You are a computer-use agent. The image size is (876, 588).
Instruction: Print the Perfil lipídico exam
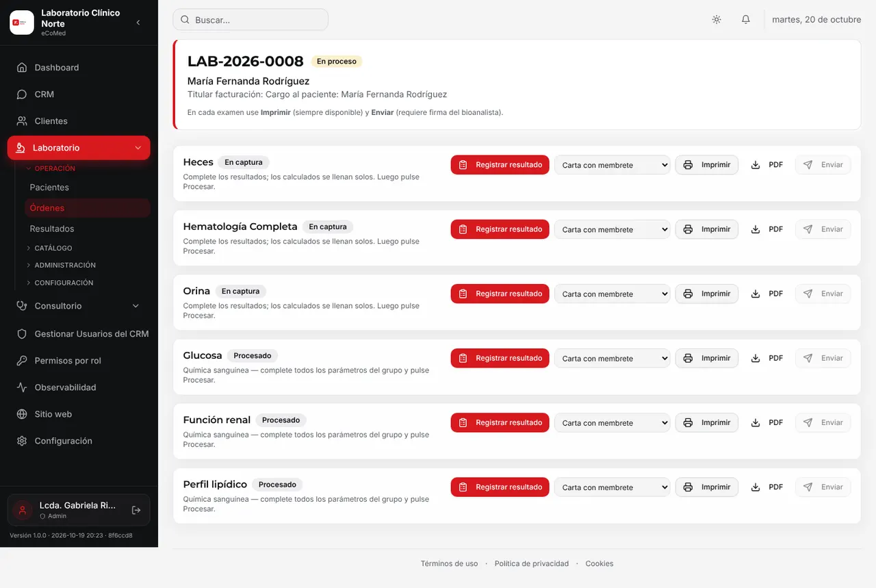(x=707, y=487)
